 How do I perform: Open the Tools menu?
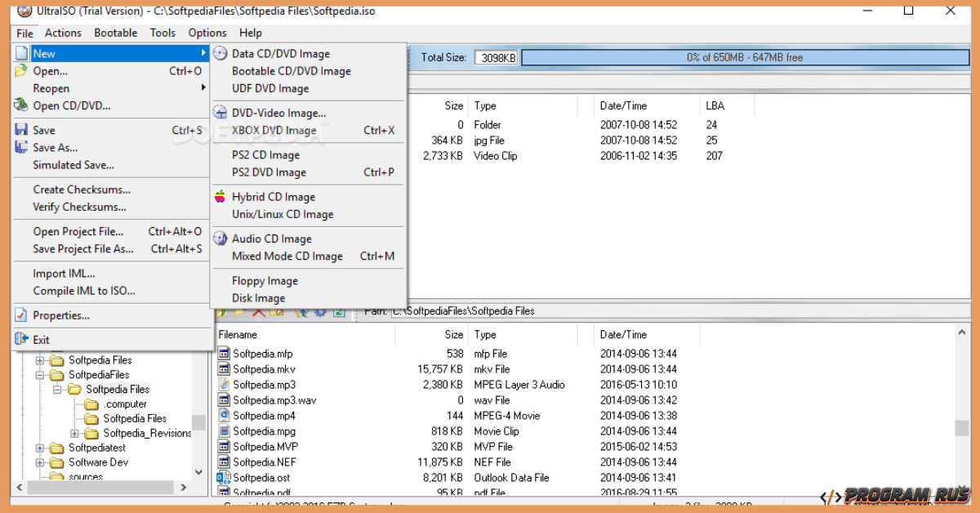pos(162,33)
